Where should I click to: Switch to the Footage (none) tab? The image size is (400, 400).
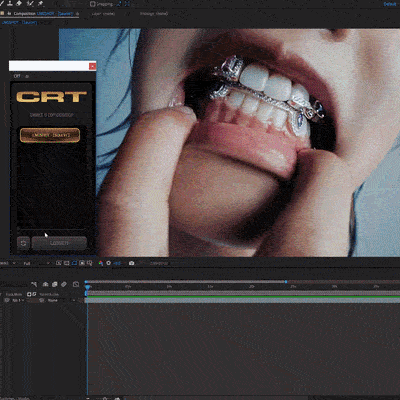[x=154, y=14]
